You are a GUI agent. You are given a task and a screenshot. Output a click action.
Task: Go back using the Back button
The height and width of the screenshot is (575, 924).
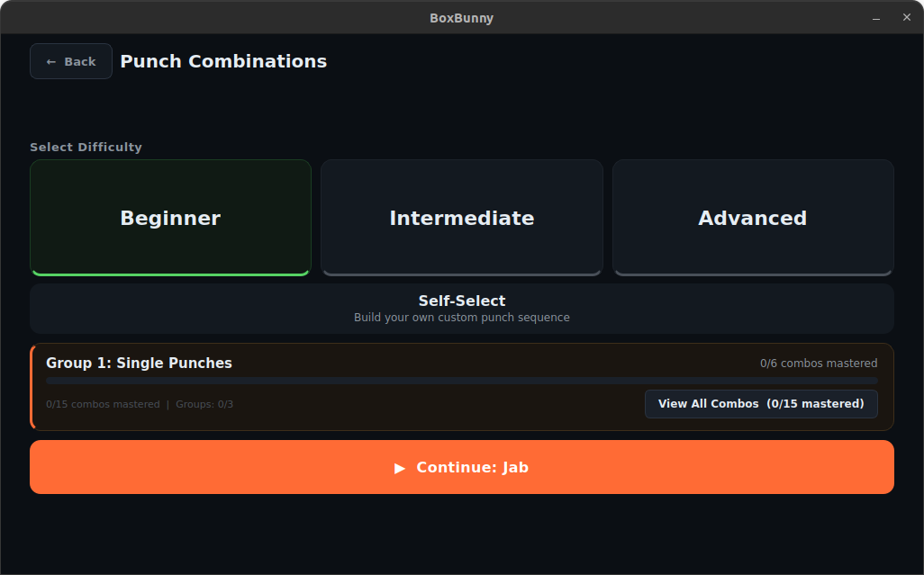click(71, 62)
